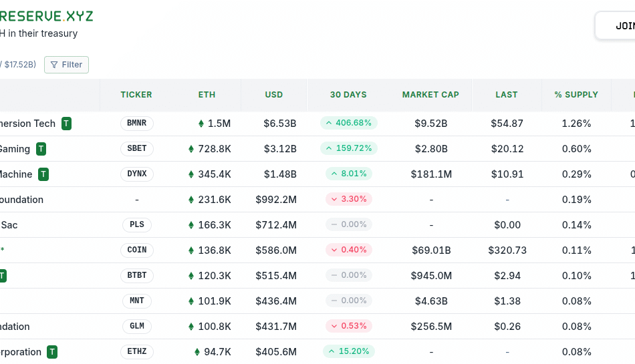Viewport: 635px width, 364px height.
Task: Click the Ethereum icon beside 728.8K
Action: [x=191, y=149]
